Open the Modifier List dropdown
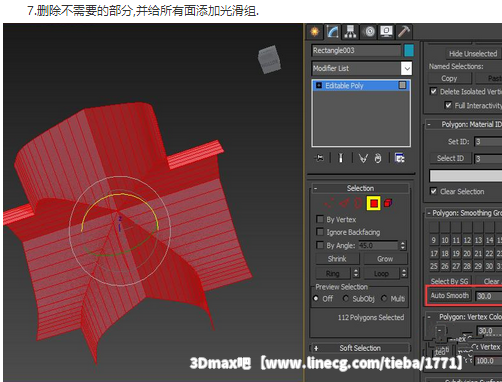502x382 pixels. click(362, 68)
